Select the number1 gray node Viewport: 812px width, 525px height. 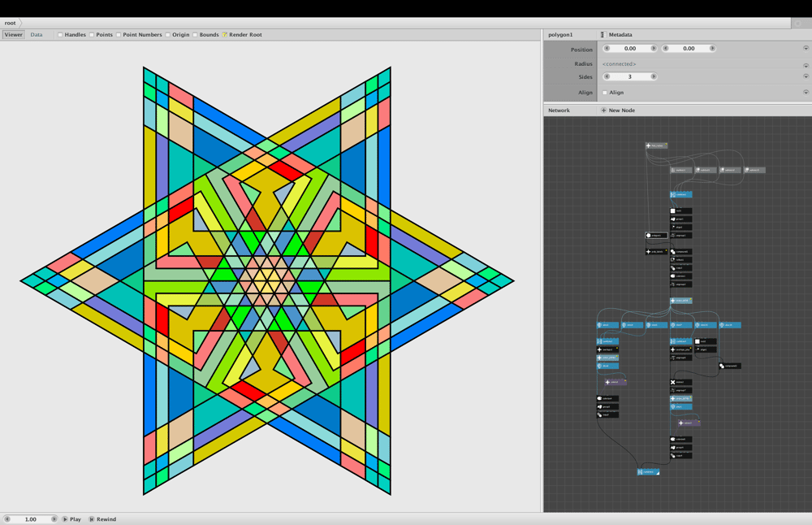coord(681,170)
